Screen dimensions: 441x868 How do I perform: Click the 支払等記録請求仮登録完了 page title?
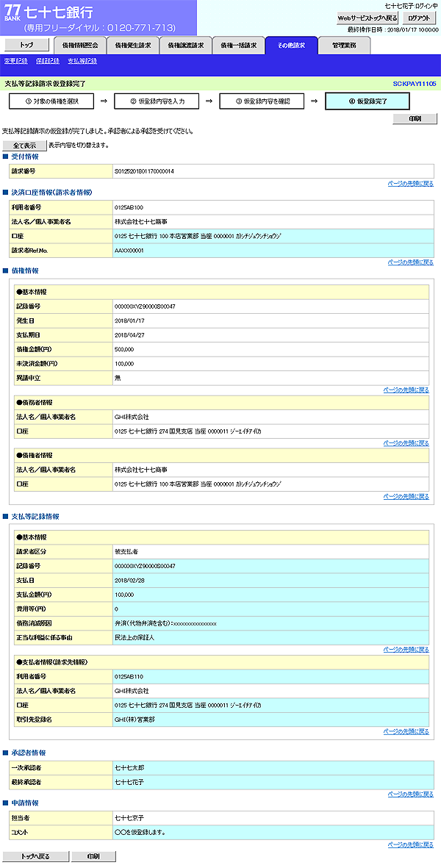click(45, 84)
